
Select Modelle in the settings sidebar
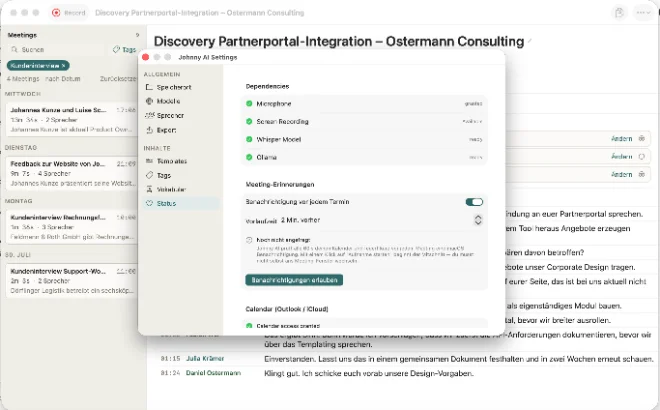pos(181,101)
